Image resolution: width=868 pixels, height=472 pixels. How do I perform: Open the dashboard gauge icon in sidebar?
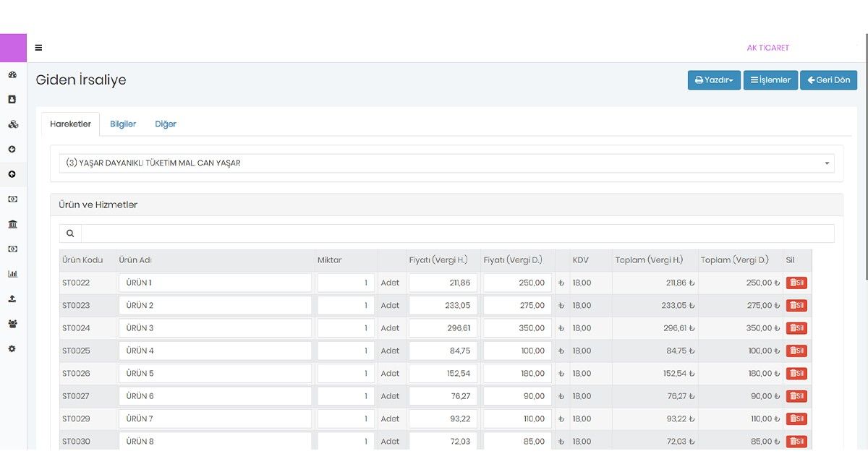pos(12,74)
